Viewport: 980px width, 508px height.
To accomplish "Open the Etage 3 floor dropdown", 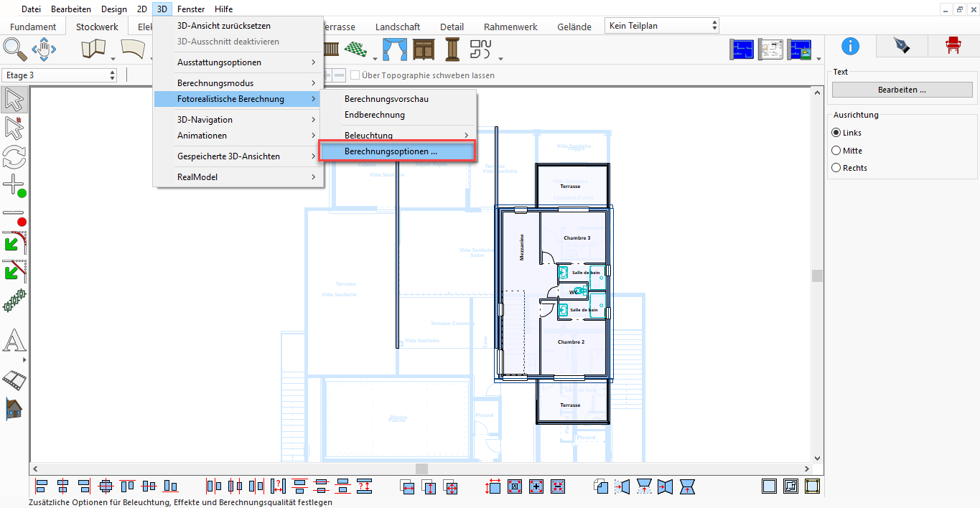I will 60,75.
